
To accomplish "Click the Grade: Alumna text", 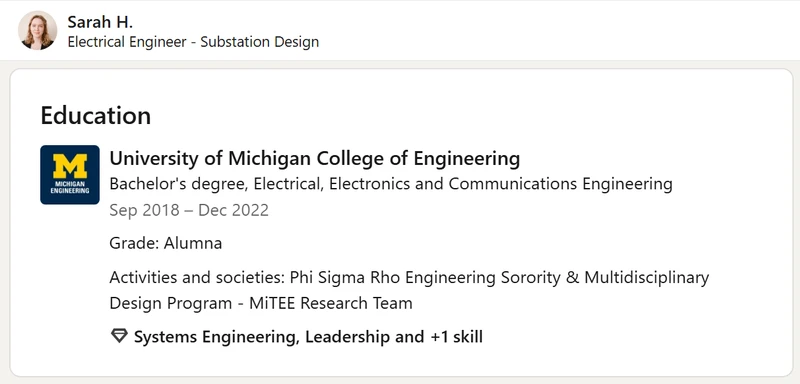I will [x=166, y=243].
